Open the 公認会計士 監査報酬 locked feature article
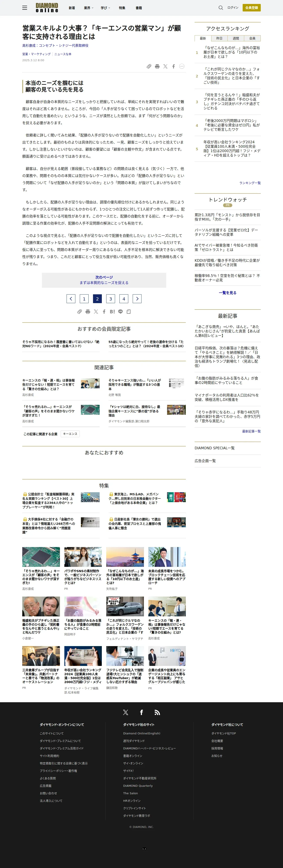283x868 pixels. click(48, 500)
